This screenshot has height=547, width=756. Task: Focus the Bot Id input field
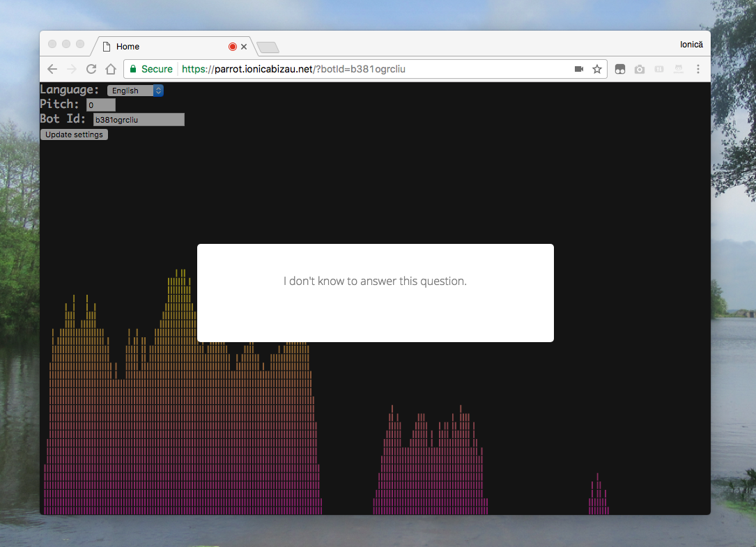coord(139,120)
